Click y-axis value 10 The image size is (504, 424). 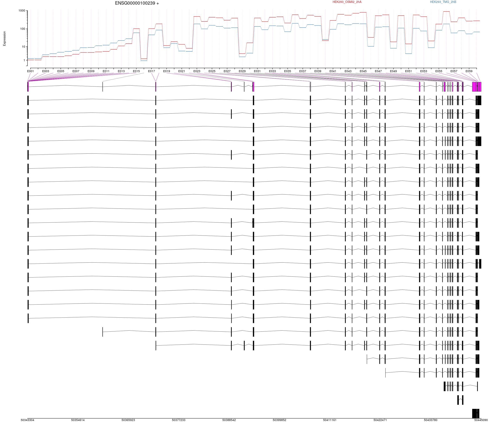pyautogui.click(x=23, y=47)
